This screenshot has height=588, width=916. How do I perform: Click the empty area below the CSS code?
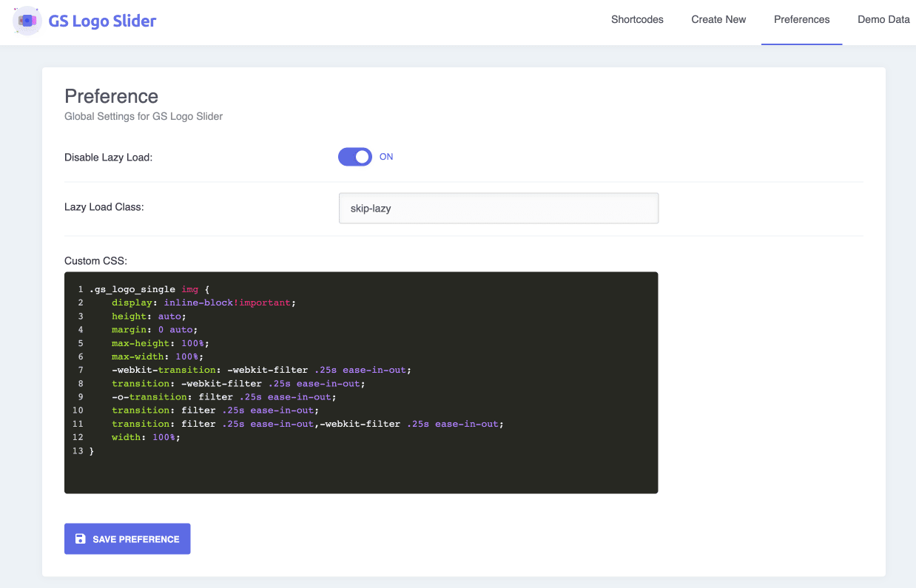pyautogui.click(x=361, y=473)
